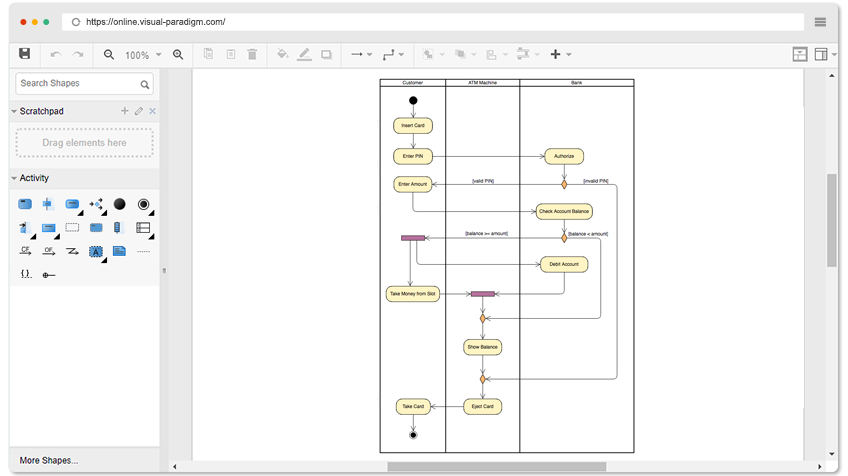The width and height of the screenshot is (848, 476).
Task: Close the Scratchpad with X icon
Action: tap(153, 111)
